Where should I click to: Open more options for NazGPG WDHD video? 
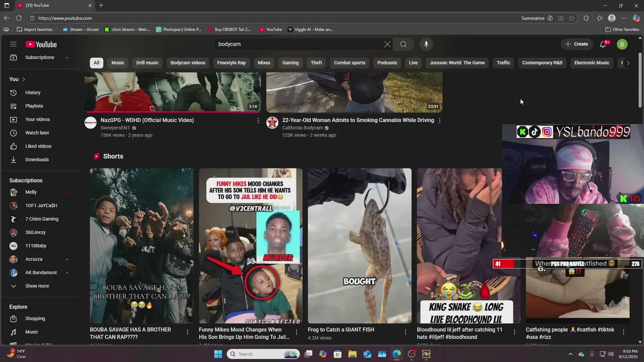[x=258, y=121]
